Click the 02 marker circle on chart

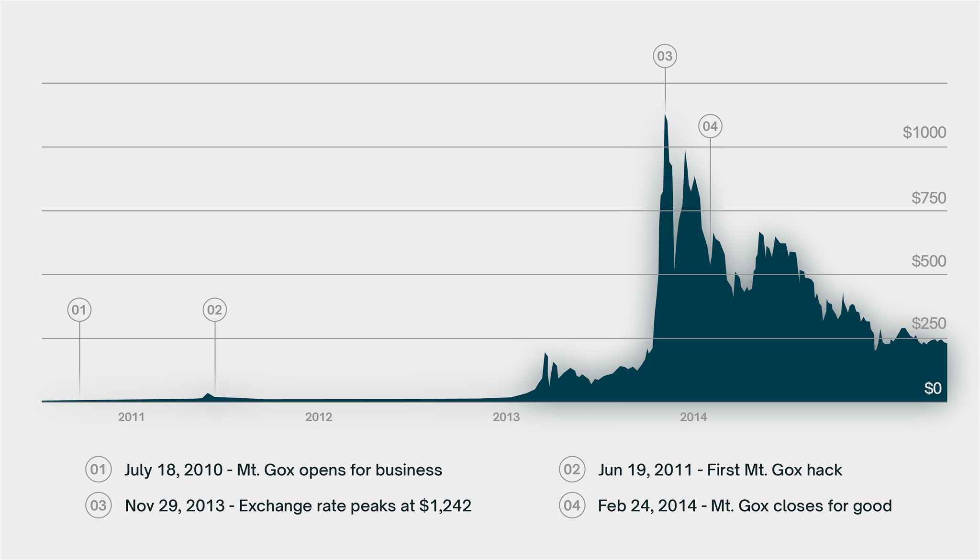214,310
